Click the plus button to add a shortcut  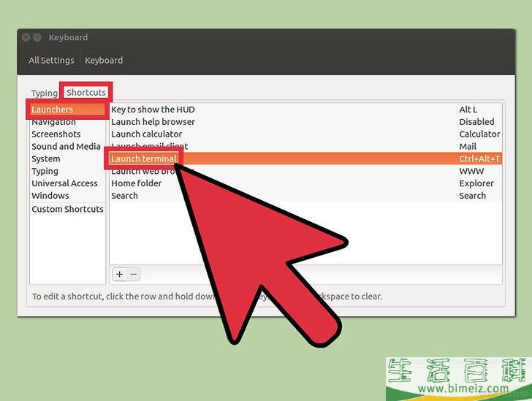pos(119,275)
